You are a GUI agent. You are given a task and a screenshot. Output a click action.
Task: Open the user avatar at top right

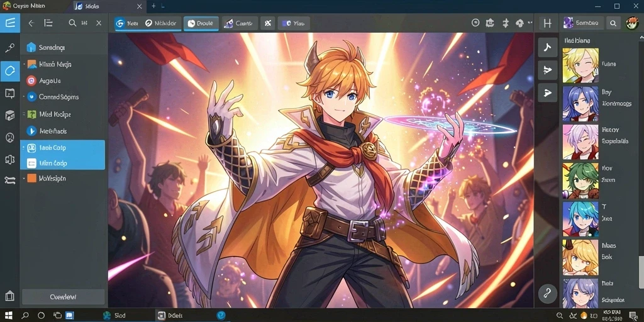point(632,23)
